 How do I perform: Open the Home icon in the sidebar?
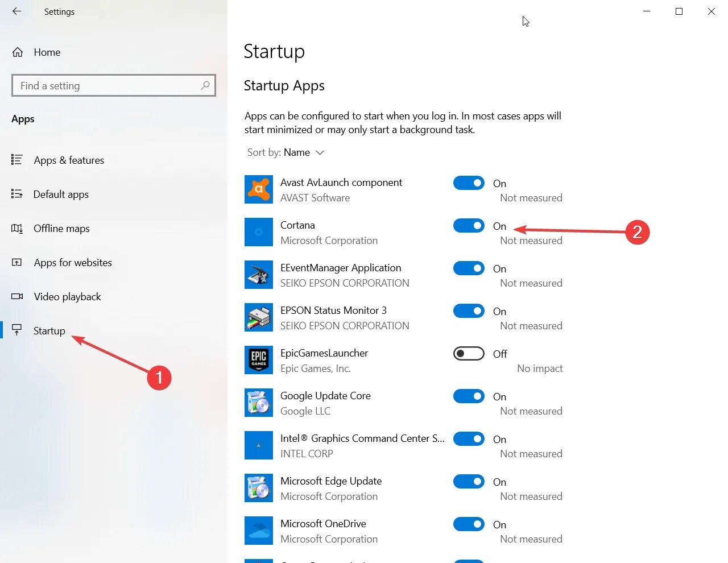[18, 52]
